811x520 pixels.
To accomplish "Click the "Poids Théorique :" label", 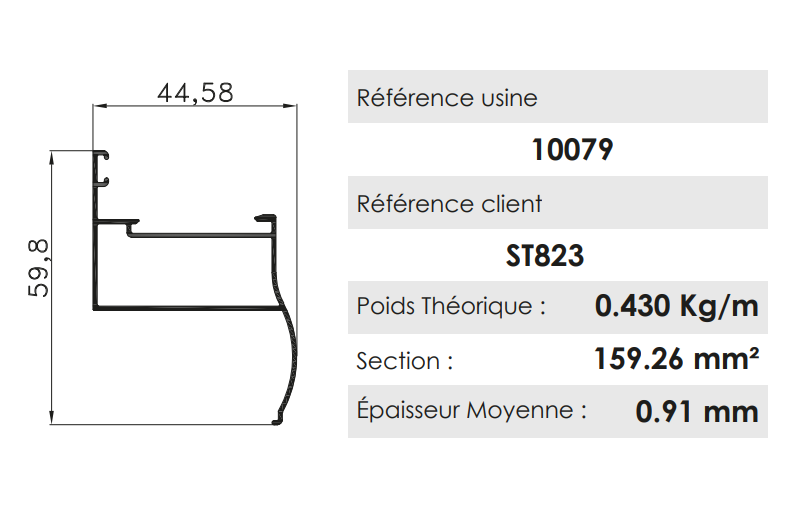I will (452, 306).
